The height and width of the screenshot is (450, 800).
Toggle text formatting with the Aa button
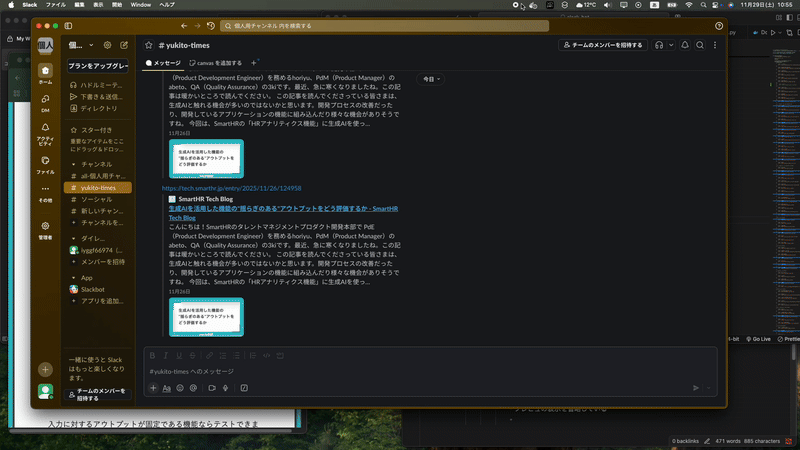pos(166,388)
